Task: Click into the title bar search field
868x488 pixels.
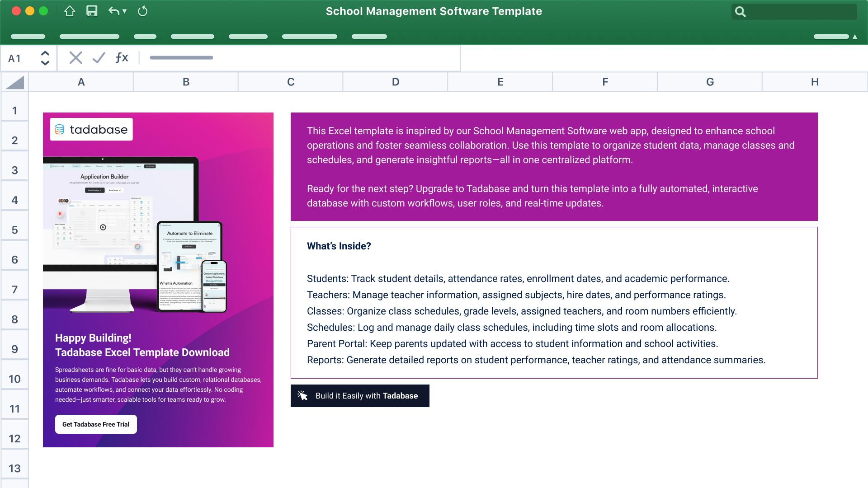Action: tap(794, 12)
